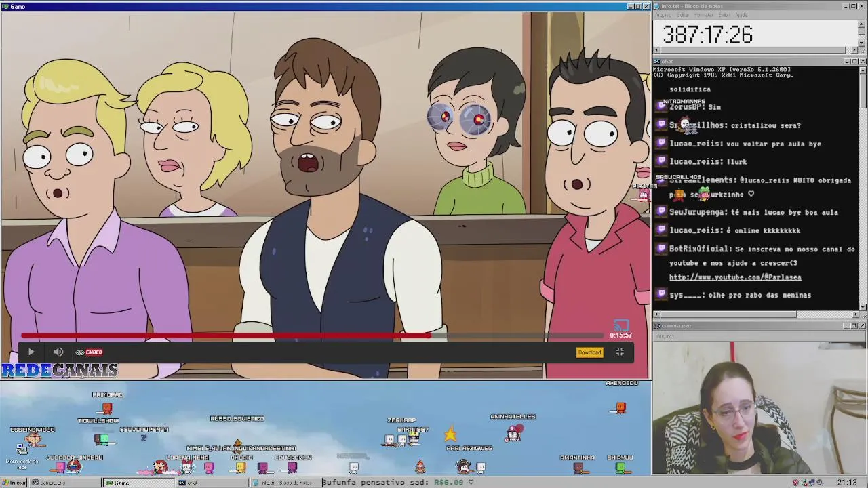Click the red shield security tray icon

click(795, 483)
